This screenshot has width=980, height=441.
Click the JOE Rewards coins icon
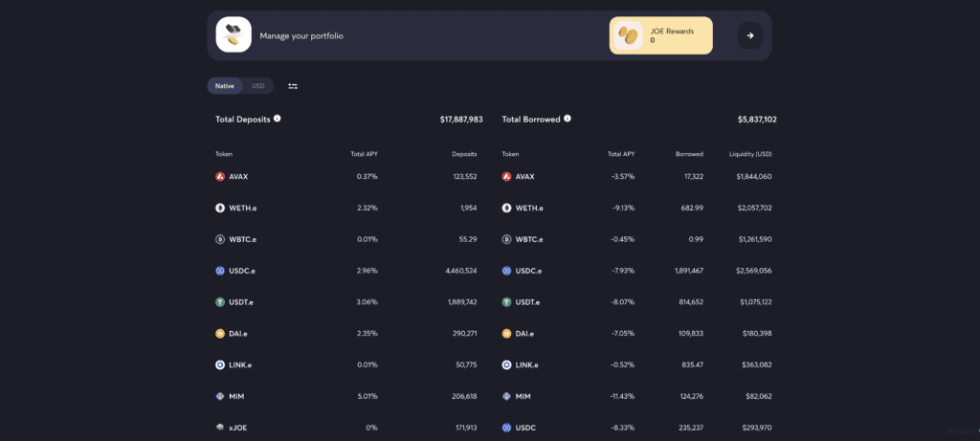tap(628, 35)
